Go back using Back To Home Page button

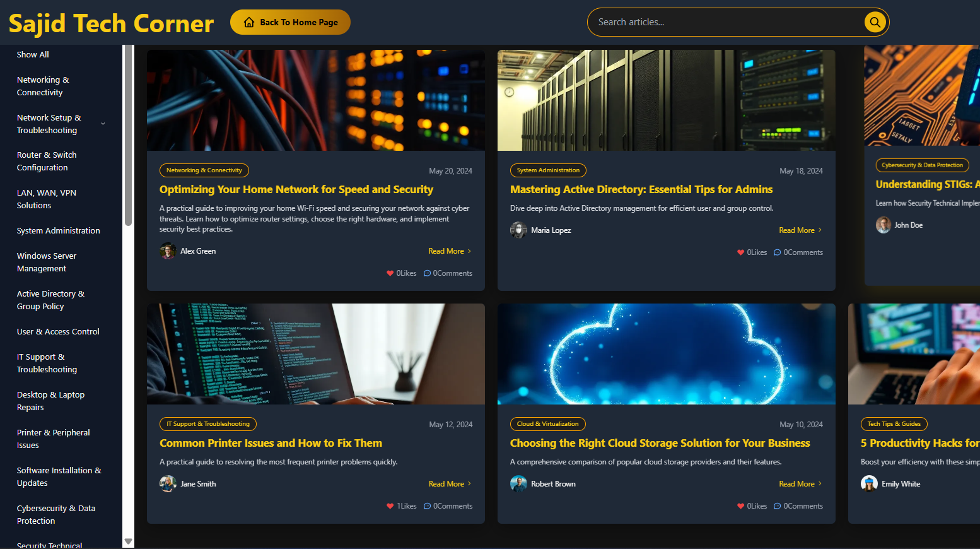pos(290,22)
